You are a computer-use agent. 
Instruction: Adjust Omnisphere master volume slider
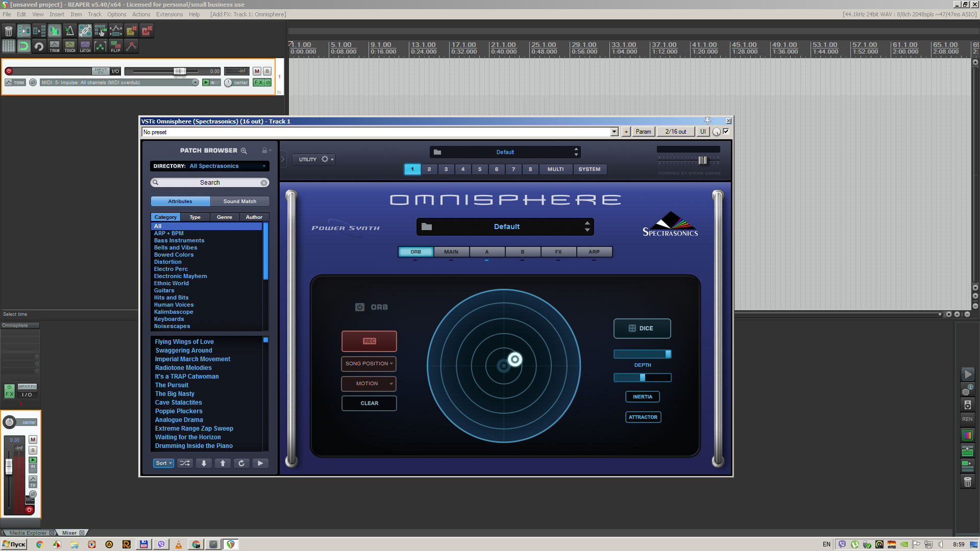click(702, 160)
